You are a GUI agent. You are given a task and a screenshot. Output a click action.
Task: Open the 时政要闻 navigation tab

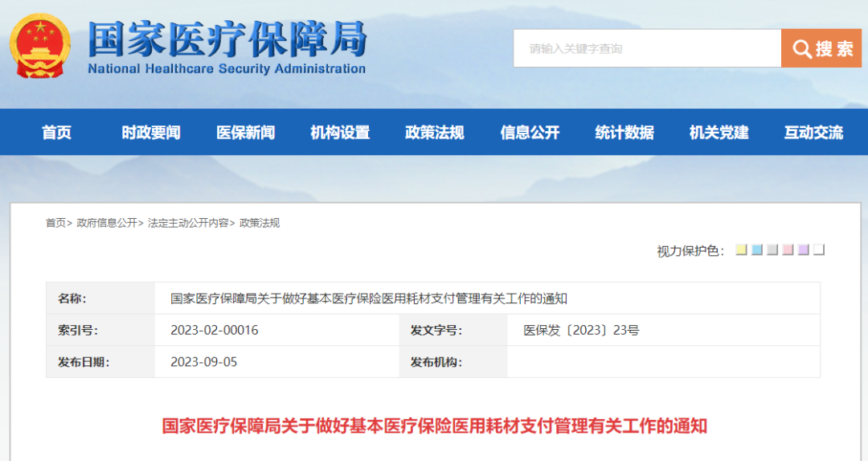click(151, 133)
